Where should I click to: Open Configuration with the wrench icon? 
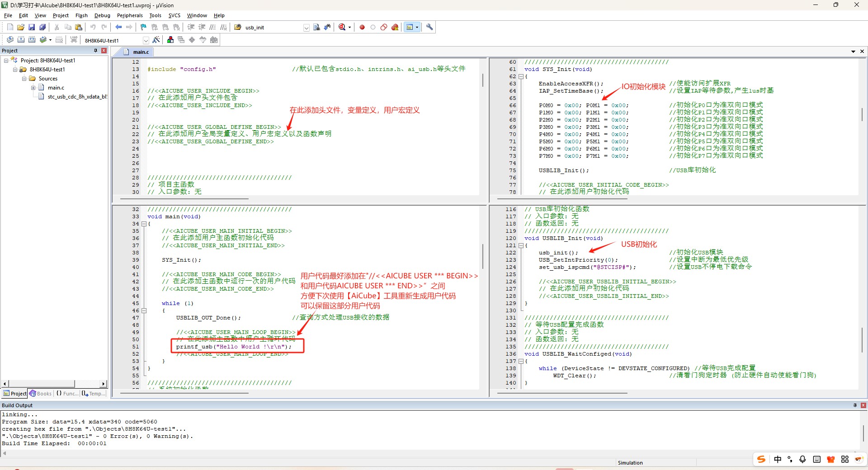429,27
